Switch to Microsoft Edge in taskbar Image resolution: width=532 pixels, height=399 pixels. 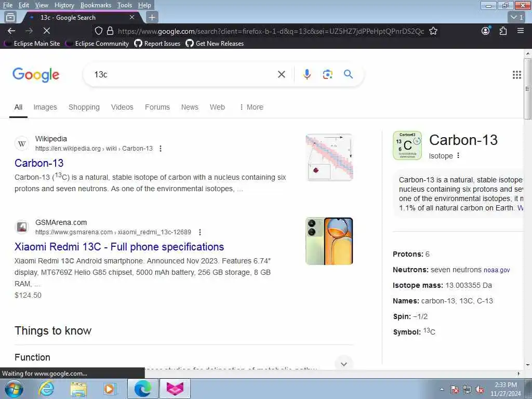[x=142, y=389]
